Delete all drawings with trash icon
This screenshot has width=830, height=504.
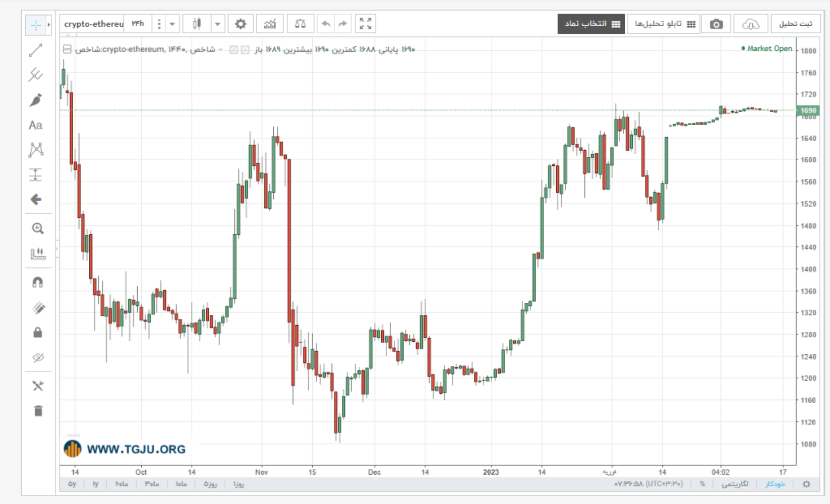(x=38, y=411)
